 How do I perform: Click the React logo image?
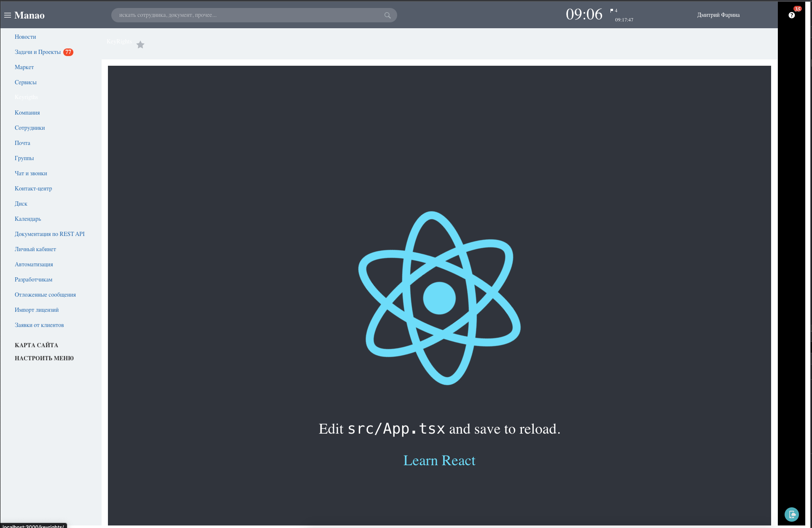click(x=439, y=298)
